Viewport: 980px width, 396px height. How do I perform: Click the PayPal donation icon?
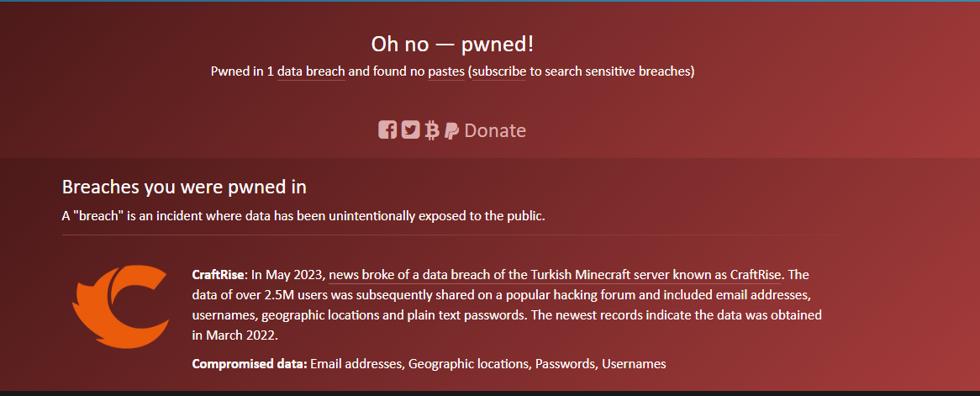(451, 130)
